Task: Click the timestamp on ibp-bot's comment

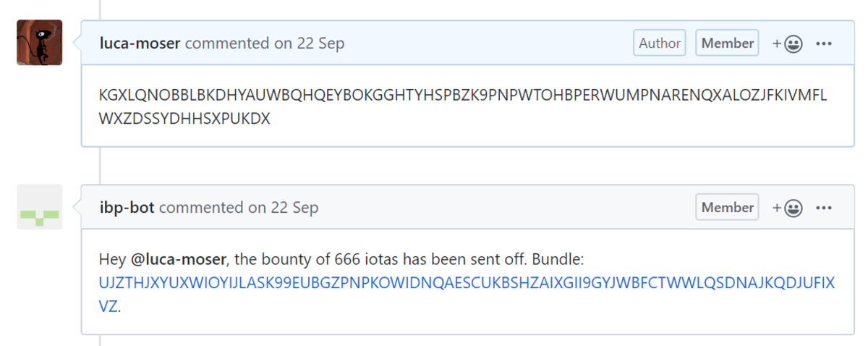Action: click(x=283, y=208)
